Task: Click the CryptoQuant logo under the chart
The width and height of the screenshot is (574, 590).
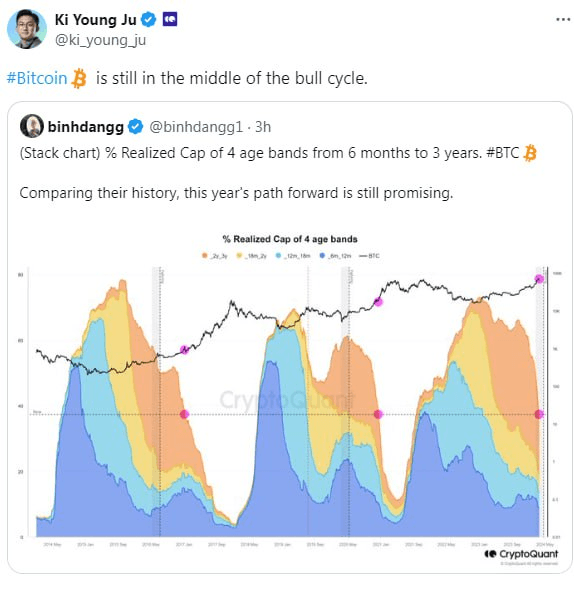Action: click(x=521, y=554)
